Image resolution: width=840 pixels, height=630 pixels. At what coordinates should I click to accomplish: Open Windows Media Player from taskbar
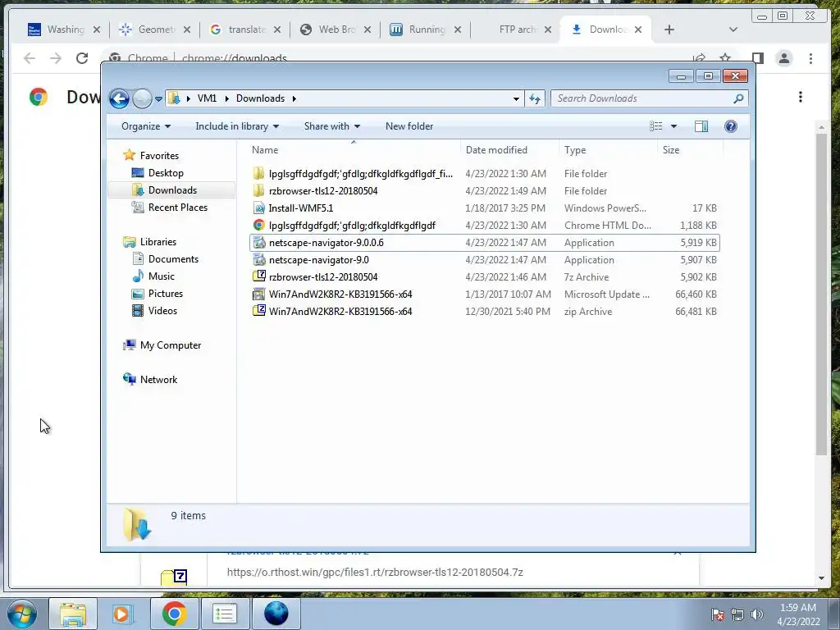[122, 614]
